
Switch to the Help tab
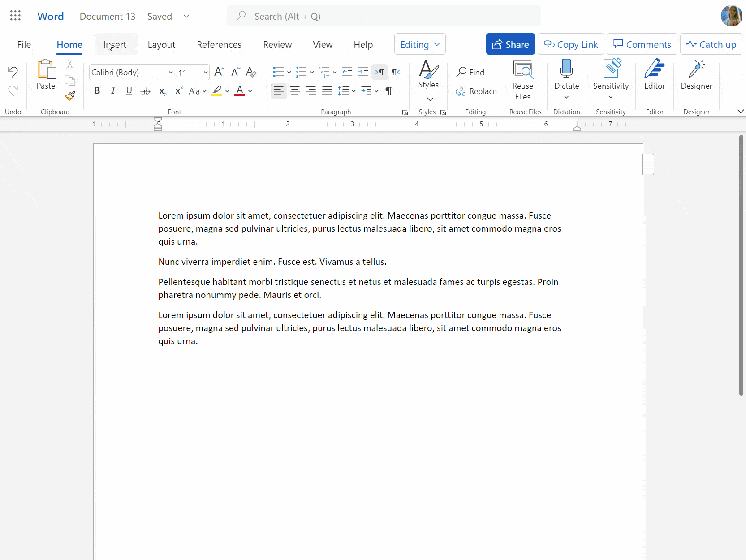pyautogui.click(x=363, y=44)
